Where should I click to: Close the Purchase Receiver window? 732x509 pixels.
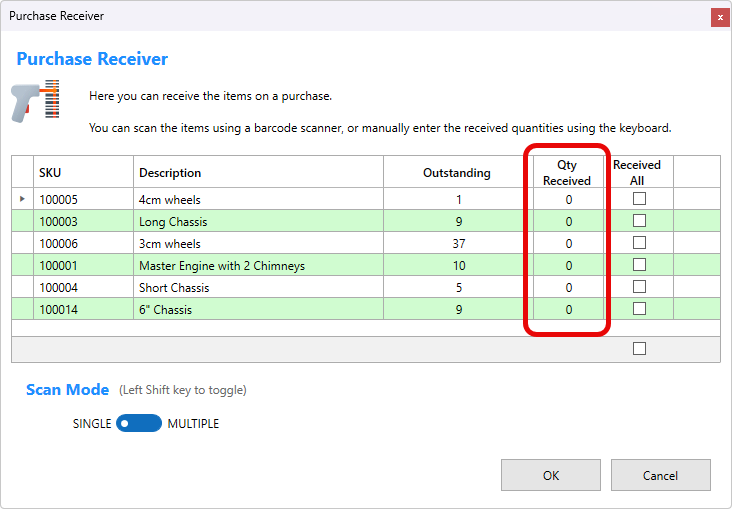coord(719,17)
